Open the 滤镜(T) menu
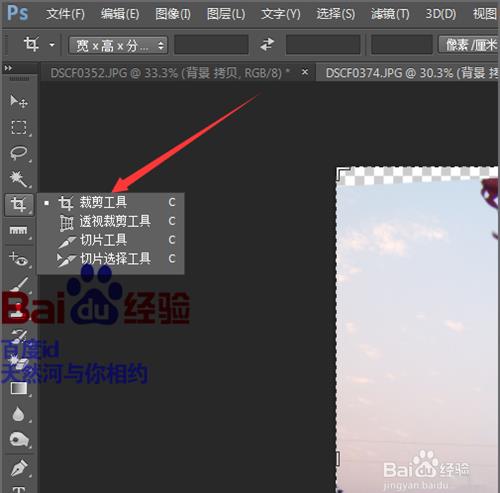This screenshot has width=500, height=493. click(390, 14)
